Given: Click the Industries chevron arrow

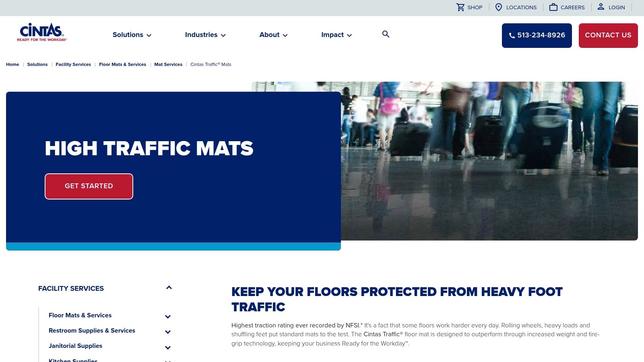Looking at the screenshot, I should tap(223, 35).
